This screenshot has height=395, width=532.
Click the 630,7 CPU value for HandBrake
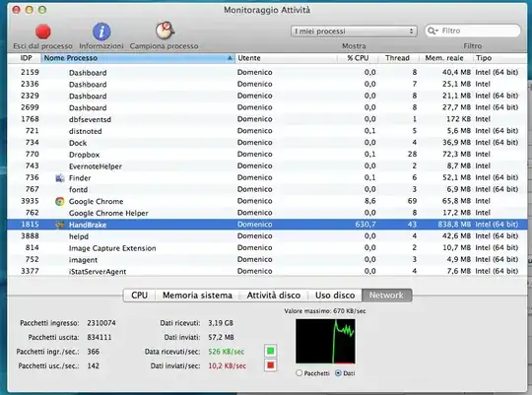366,225
